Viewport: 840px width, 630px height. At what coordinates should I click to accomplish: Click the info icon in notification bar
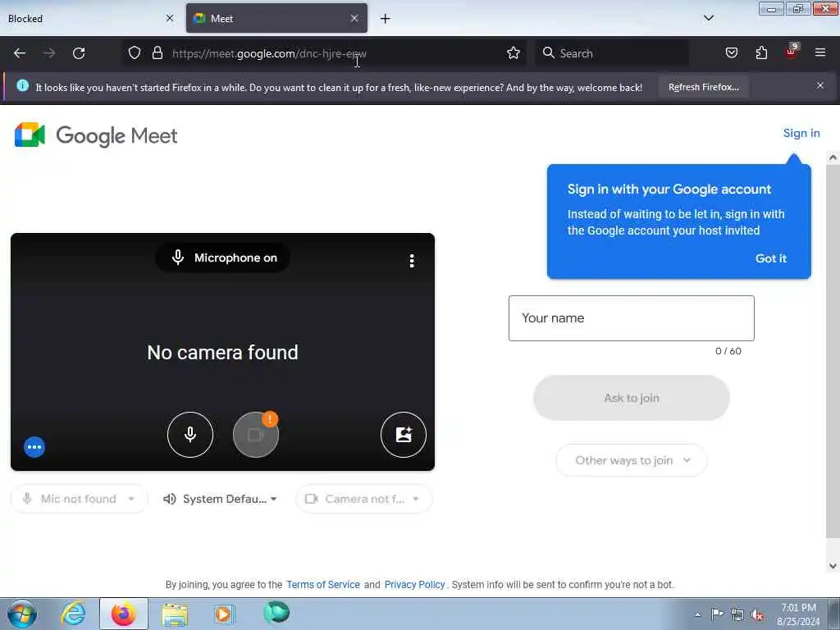(22, 85)
